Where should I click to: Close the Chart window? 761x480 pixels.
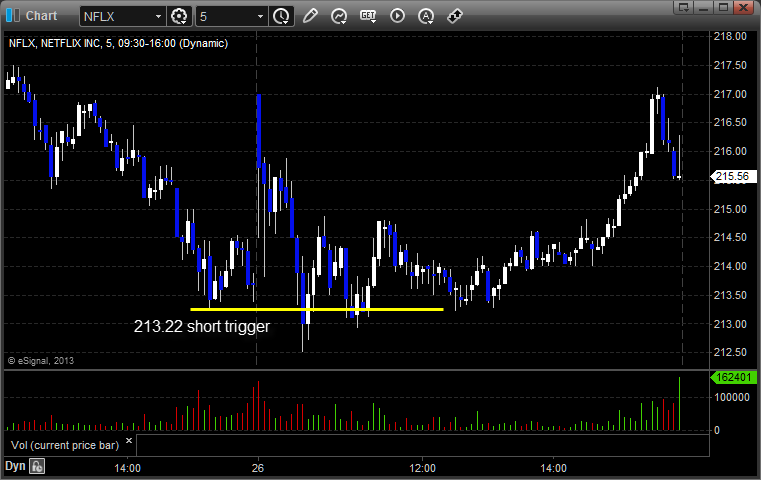point(743,7)
